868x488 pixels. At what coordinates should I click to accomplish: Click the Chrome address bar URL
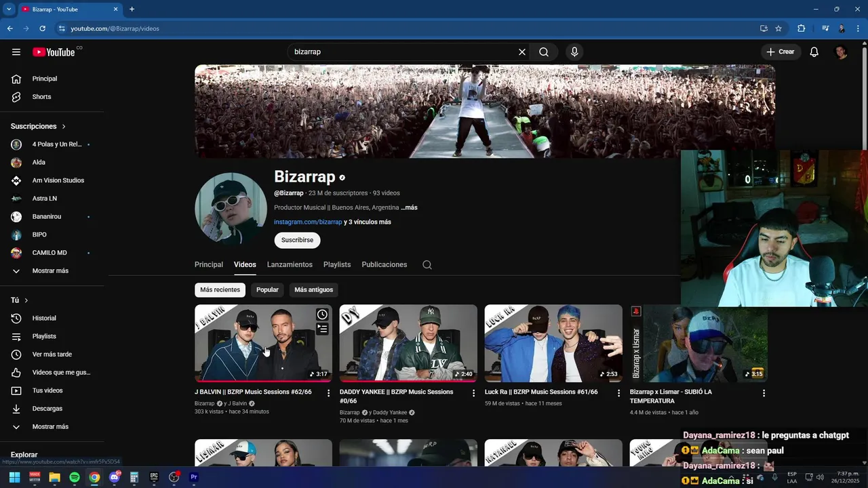click(115, 28)
